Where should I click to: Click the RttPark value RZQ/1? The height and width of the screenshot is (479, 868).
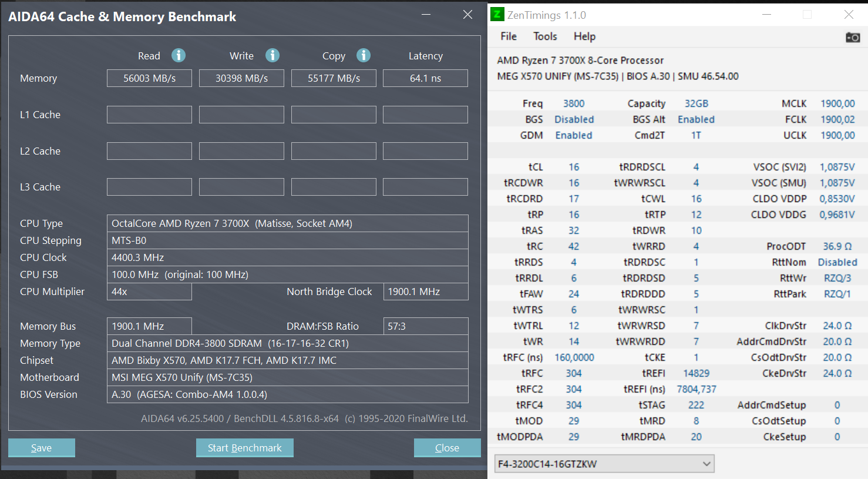pyautogui.click(x=837, y=294)
